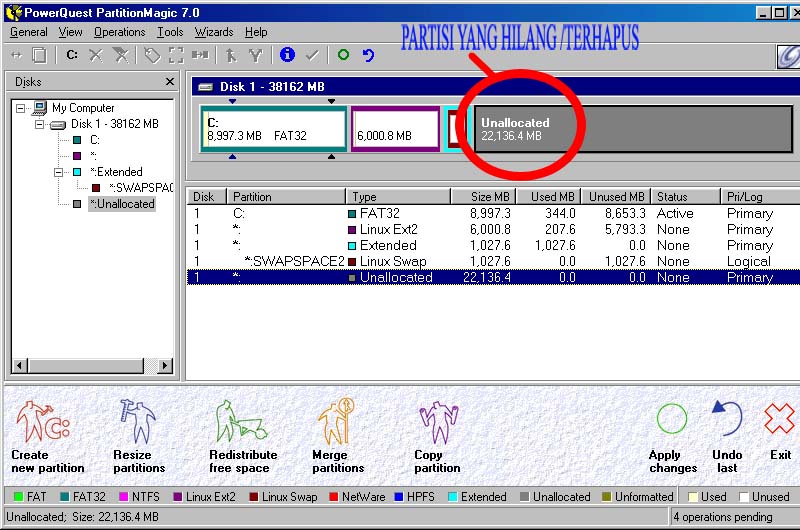
Task: Click the Create partition 'C:' toolbar icon
Action: (x=72, y=55)
